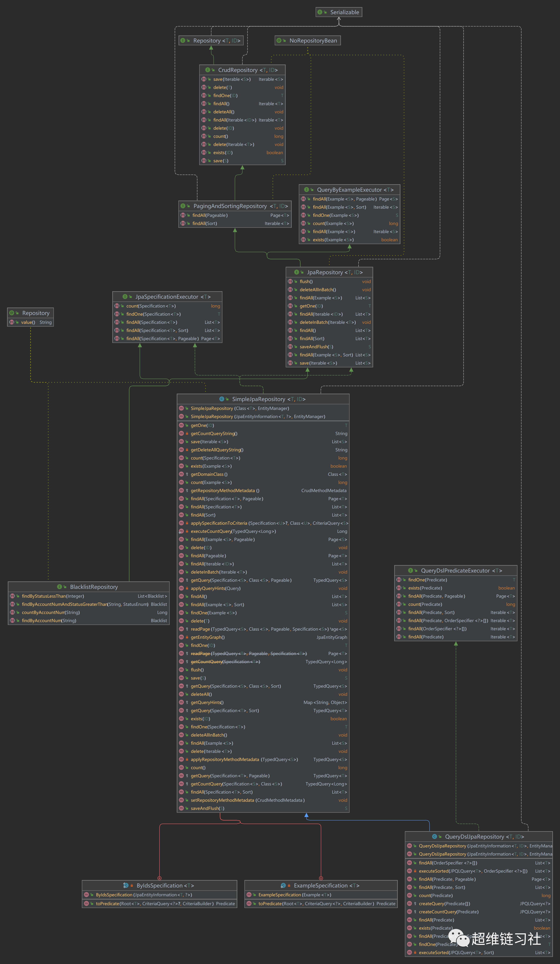Click the exists(Predicate) method in QueryDslPredicateExecutor
Screen dimensions: 560x964
pyautogui.click(x=425, y=588)
